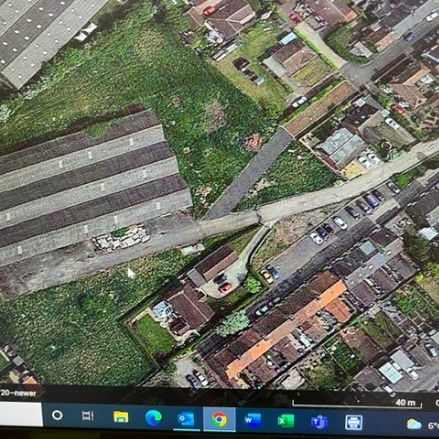Open the printer app taskbar icon
439x439 pixels.
(x=353, y=422)
